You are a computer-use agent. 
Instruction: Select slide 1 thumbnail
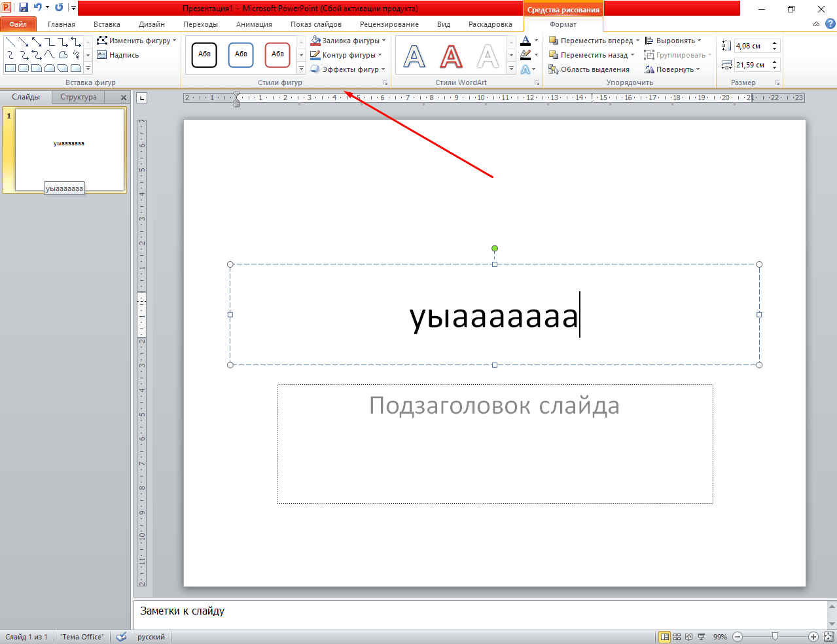click(x=70, y=150)
